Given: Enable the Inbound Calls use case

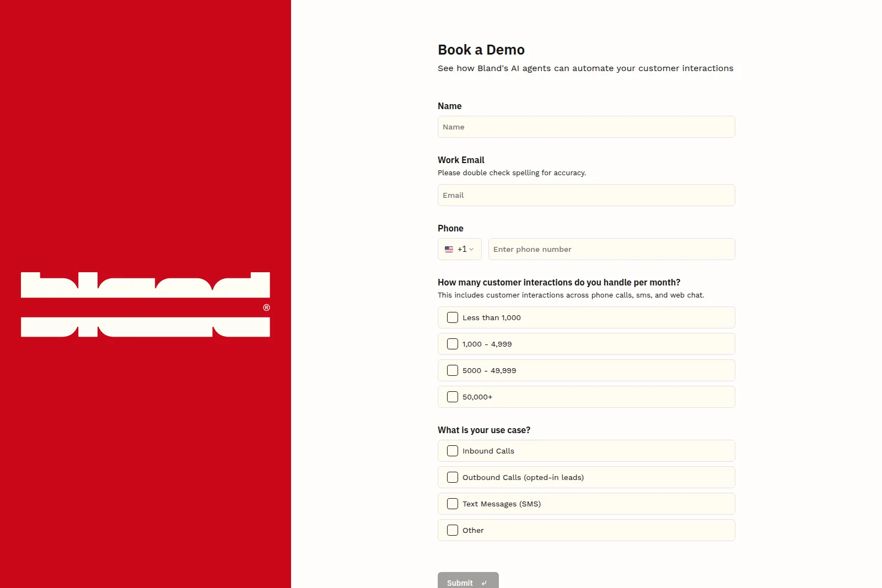Looking at the screenshot, I should point(453,451).
